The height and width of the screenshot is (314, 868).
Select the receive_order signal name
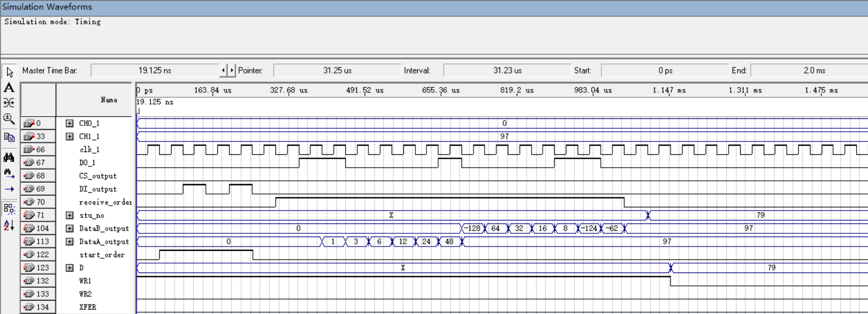tap(105, 202)
